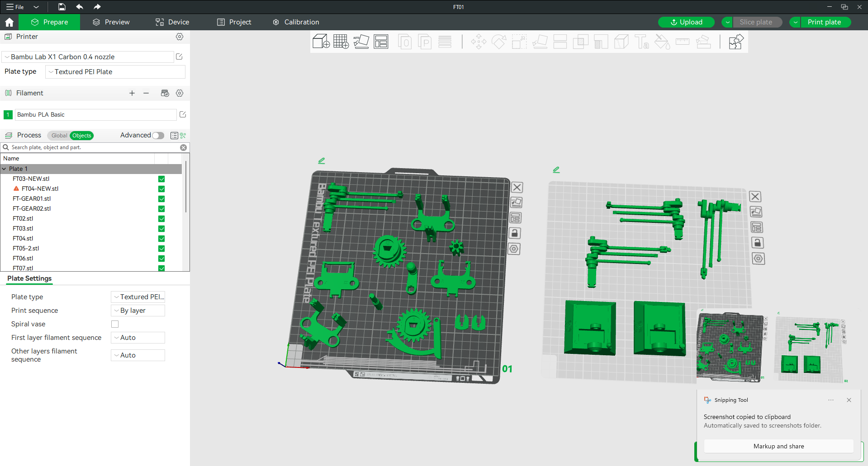868x466 pixels.
Task: Open the File menu dropdown arrow
Action: (36, 7)
